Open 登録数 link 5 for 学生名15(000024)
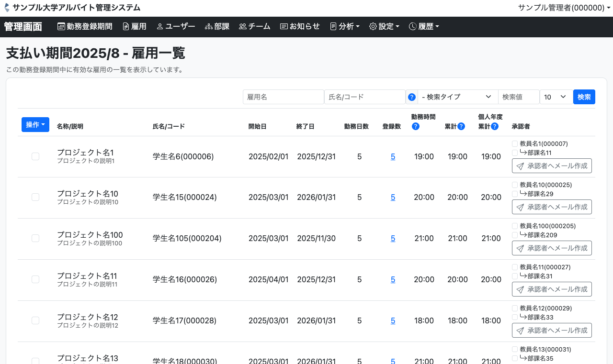Image resolution: width=613 pixels, height=364 pixels. pos(393,197)
